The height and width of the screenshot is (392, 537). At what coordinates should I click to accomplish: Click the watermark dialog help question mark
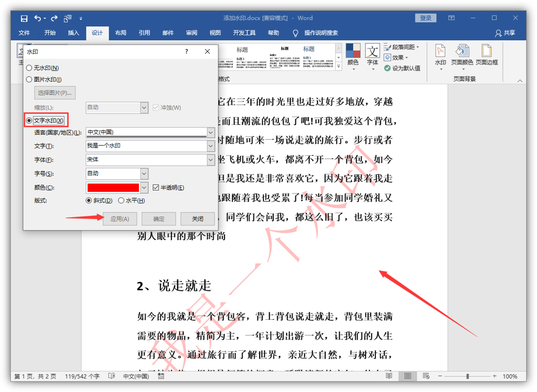click(x=186, y=51)
